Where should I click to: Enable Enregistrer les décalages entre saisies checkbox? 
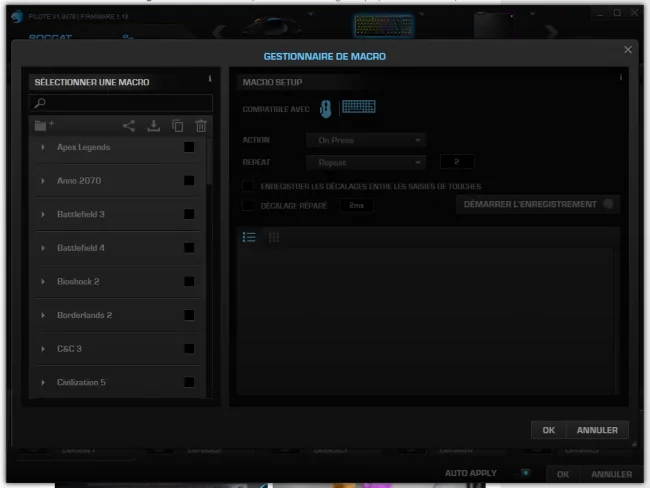point(248,186)
